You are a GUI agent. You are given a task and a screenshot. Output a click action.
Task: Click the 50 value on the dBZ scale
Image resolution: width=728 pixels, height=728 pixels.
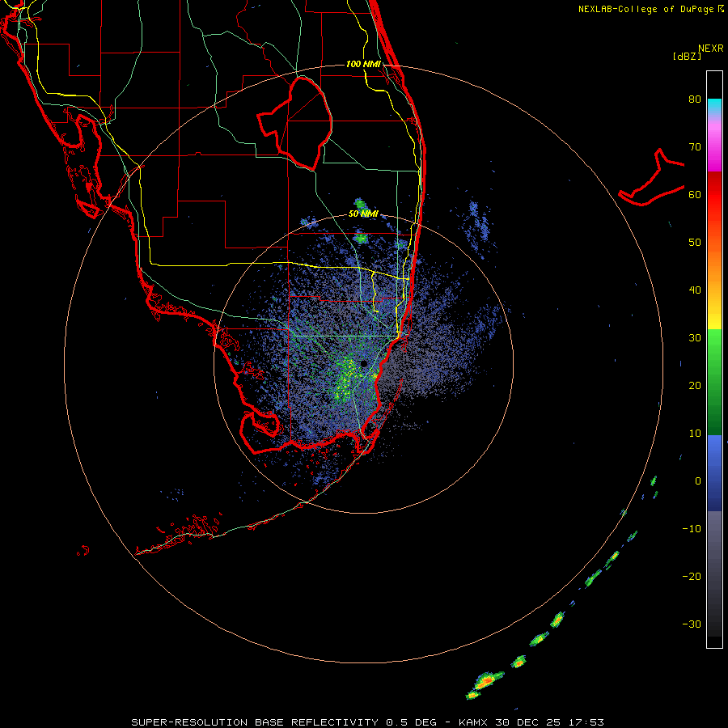click(695, 243)
